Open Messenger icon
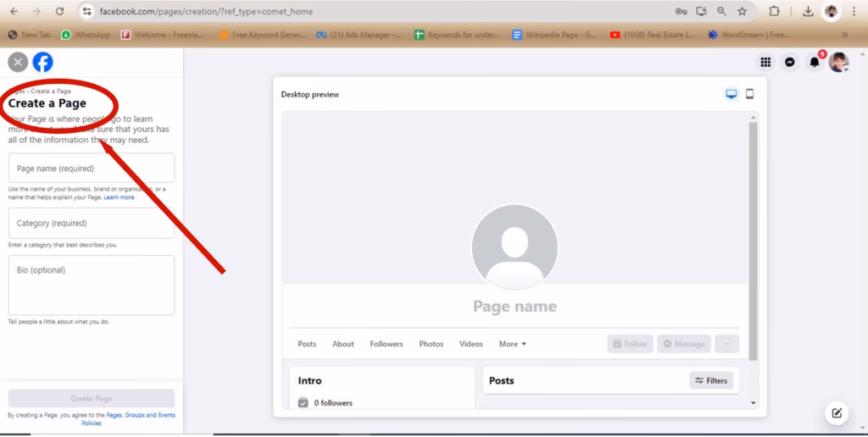 [x=790, y=62]
